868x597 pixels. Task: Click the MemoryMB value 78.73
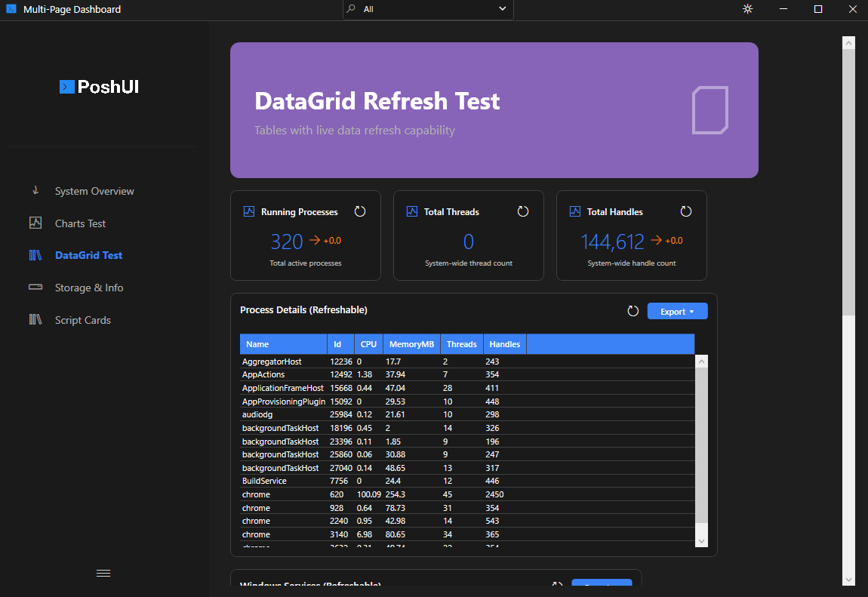pos(396,508)
